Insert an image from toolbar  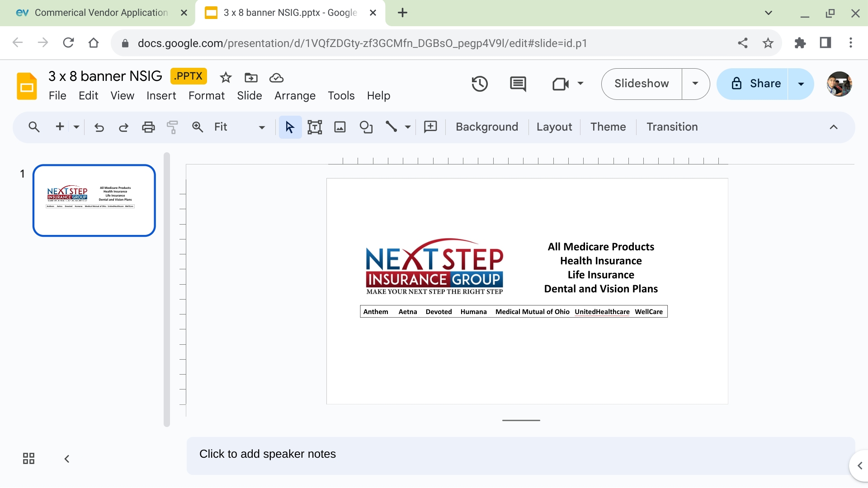coord(340,127)
